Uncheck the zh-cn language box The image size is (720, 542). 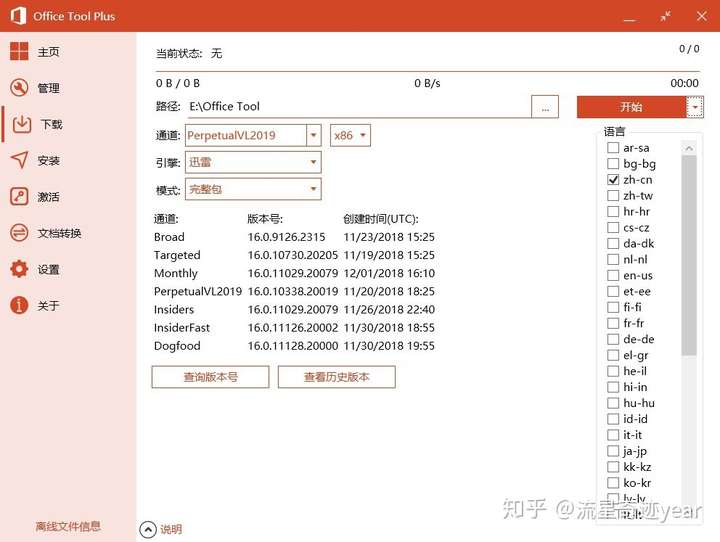click(613, 180)
